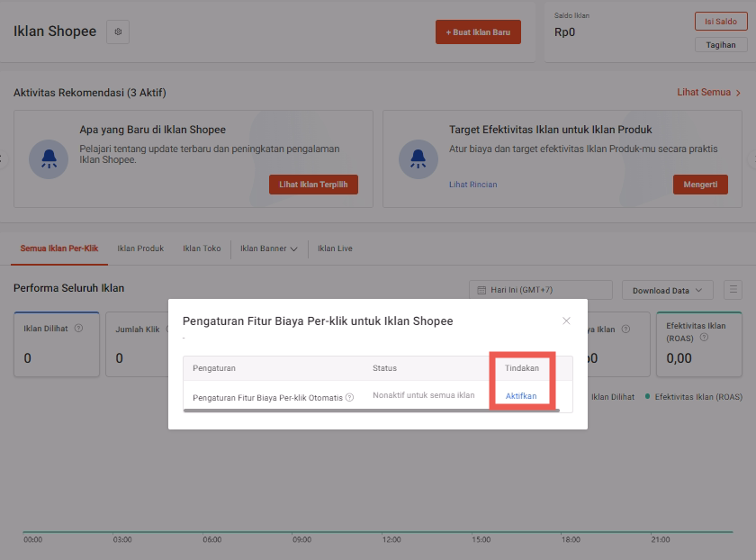756x560 pixels.
Task: Toggle Efektivitas Iklan (ROAS) chart legend
Action: point(694,396)
